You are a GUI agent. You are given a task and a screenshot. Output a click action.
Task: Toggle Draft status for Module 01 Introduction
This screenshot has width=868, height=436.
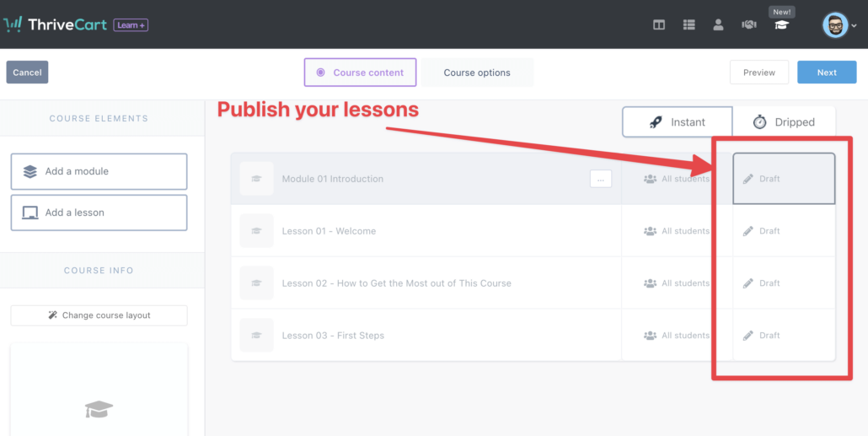[784, 179]
